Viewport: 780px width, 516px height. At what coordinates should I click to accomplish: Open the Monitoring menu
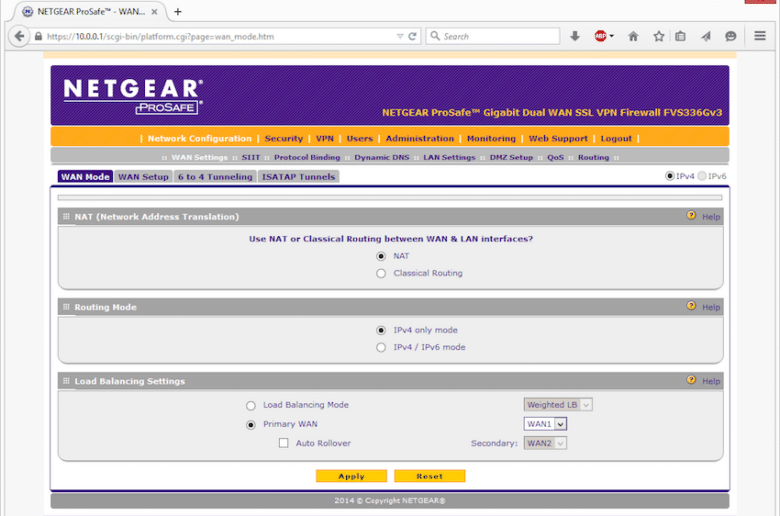491,138
